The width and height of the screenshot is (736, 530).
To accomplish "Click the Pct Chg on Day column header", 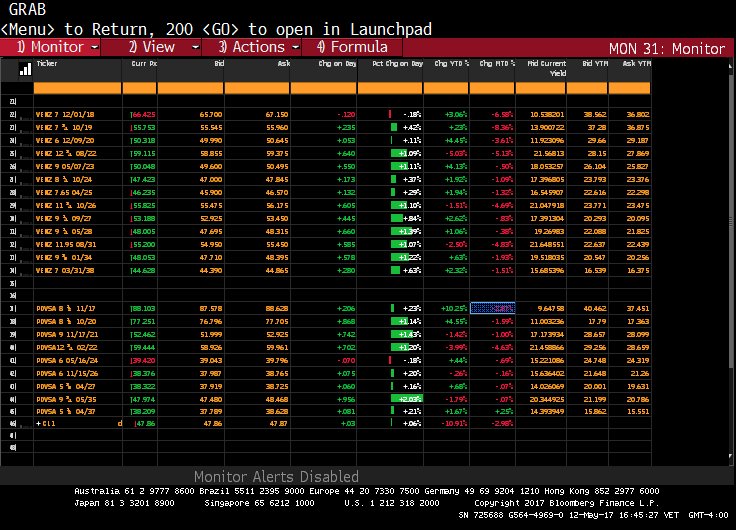I will click(398, 63).
